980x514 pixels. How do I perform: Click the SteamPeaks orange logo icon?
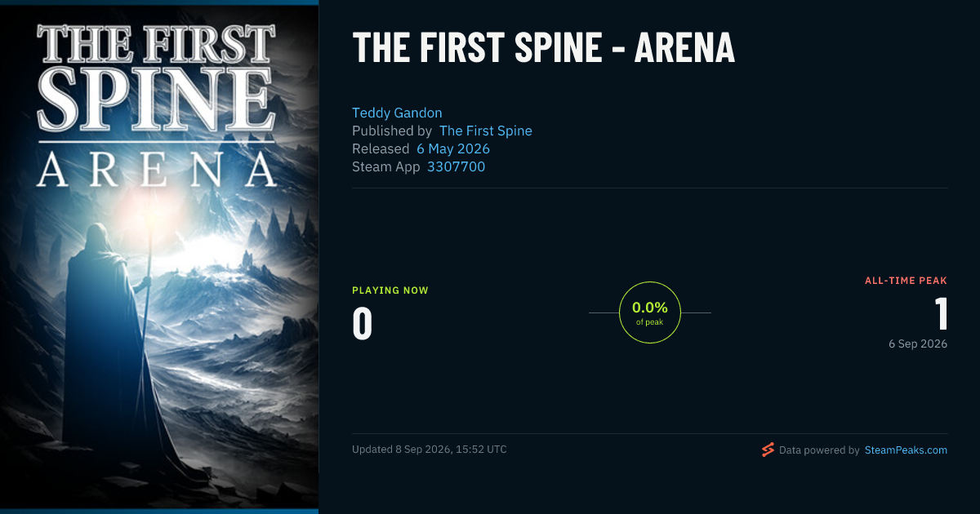point(768,450)
